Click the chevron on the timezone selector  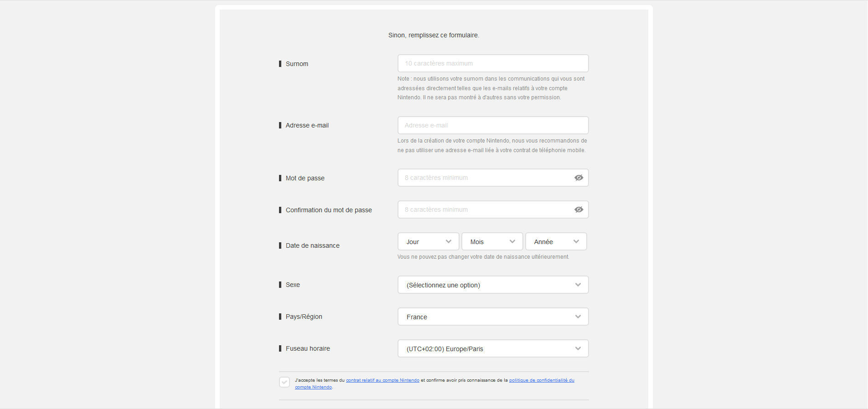578,348
